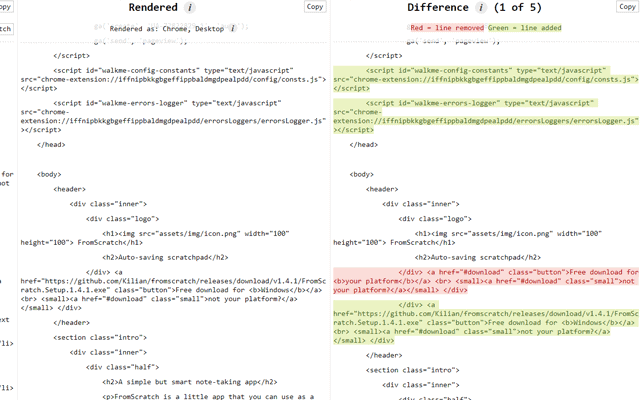Click the info icon after 'Chrome, Desktop'
Screen dimensions: 640x400
click(232, 29)
